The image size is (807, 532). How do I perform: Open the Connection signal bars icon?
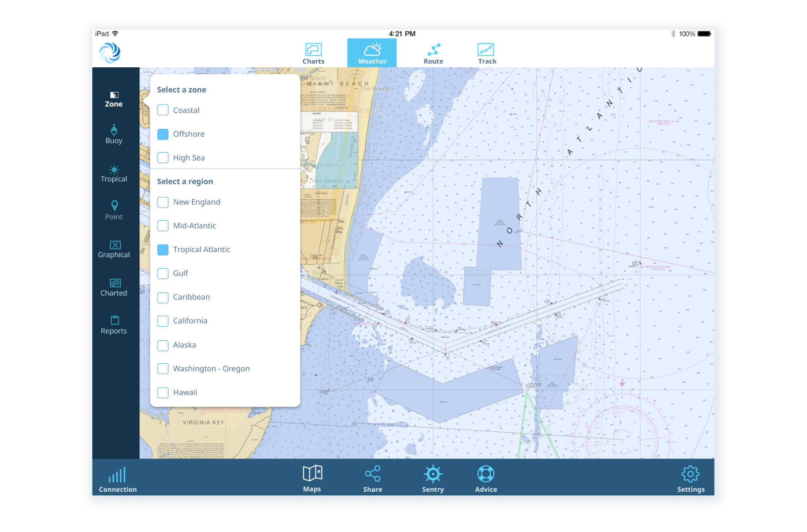coord(117,475)
